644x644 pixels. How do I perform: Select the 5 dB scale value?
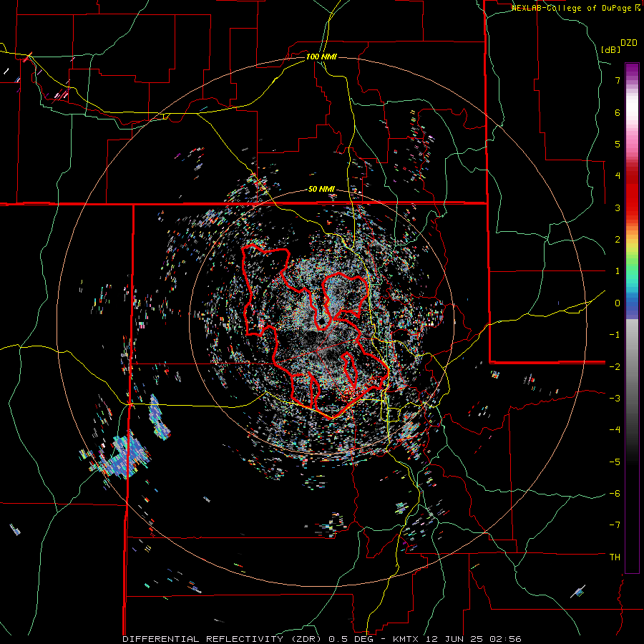point(618,144)
